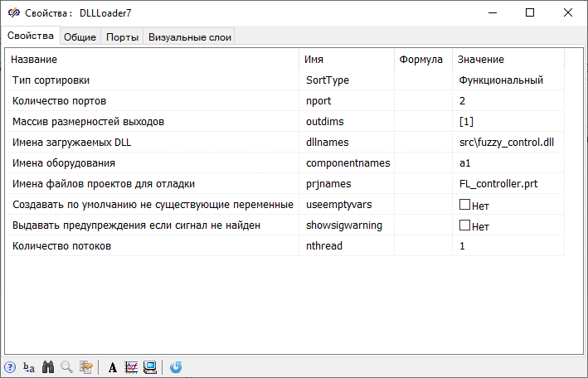588x378 pixels.
Task: Click the binoculars find icon
Action: [48, 367]
